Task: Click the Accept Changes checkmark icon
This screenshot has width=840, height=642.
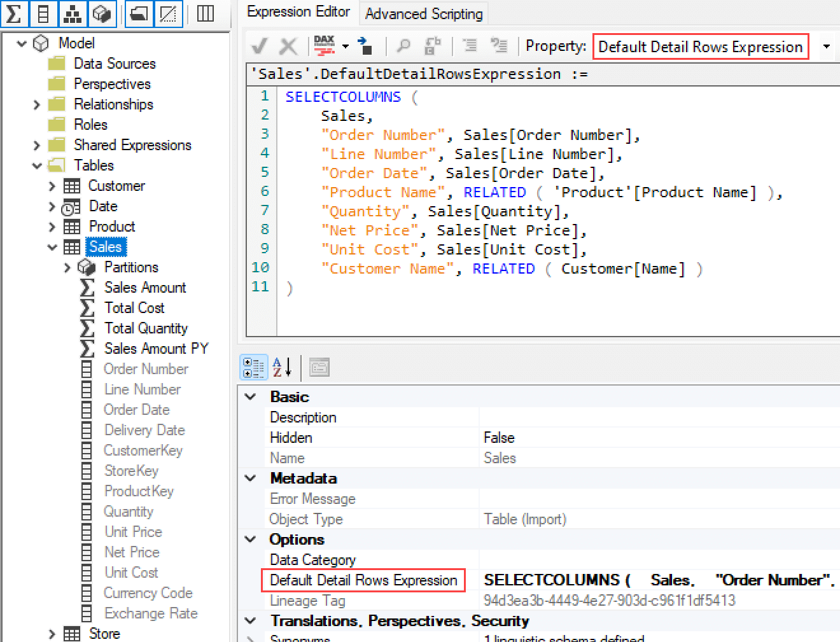Action: 260,46
